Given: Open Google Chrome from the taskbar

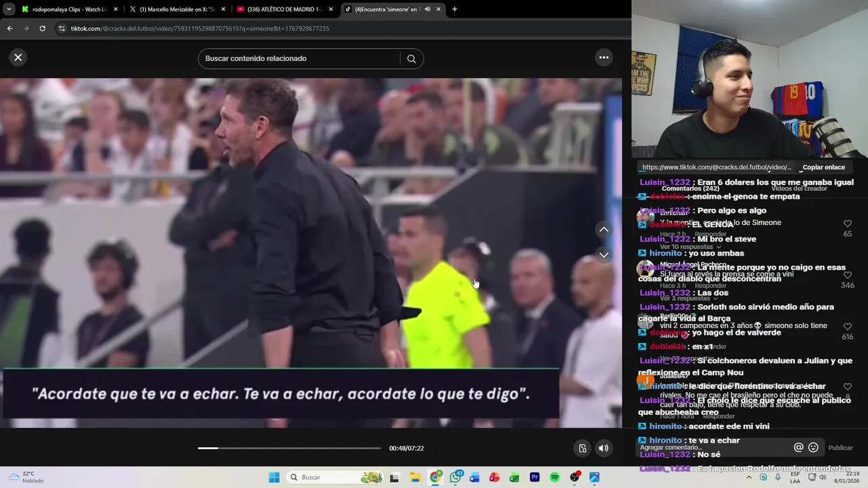Looking at the screenshot, I should 435,477.
